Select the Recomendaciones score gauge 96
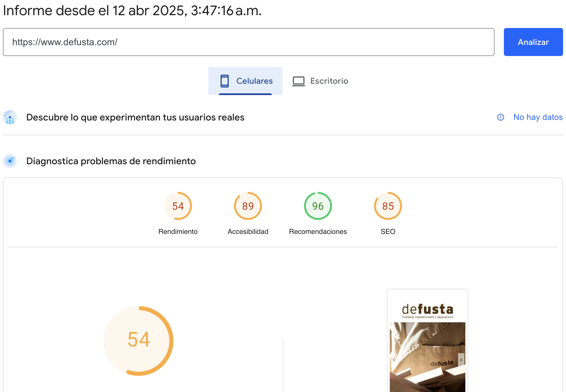The image size is (566, 392). 318,206
